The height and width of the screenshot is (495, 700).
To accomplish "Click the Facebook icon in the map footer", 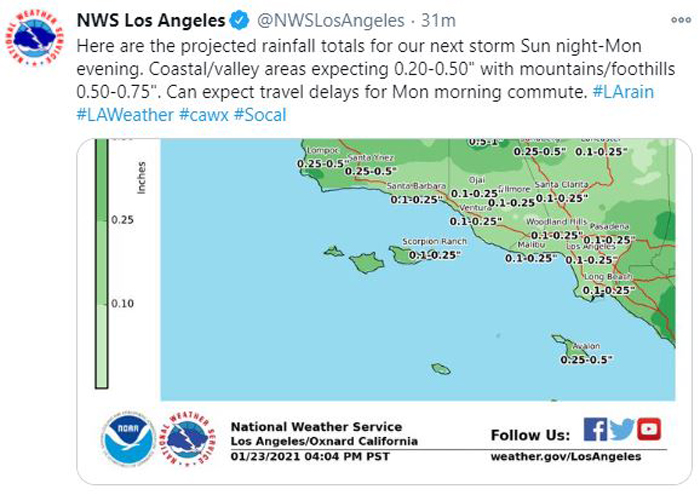I will pos(595,429).
